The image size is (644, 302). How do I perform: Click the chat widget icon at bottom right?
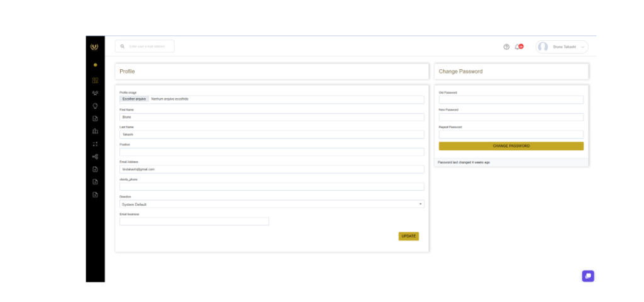(587, 276)
